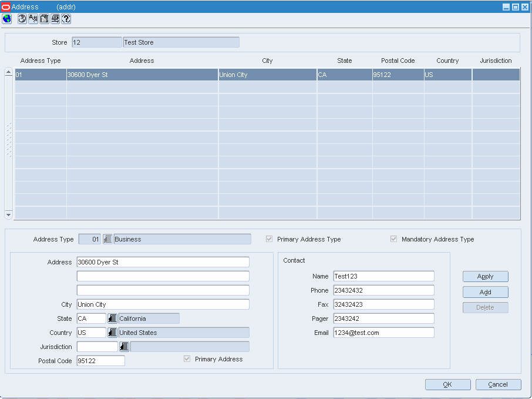Screen dimensions: 532x399
Task: Click the gray globe toolbar icon
Action: pos(22,19)
